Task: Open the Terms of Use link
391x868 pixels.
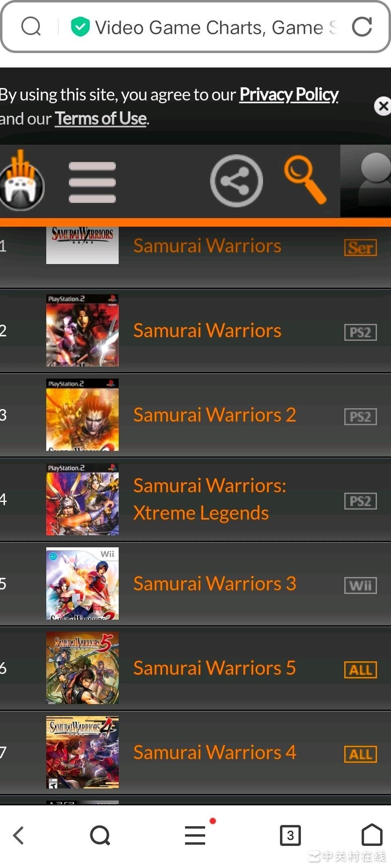Action: tap(101, 119)
